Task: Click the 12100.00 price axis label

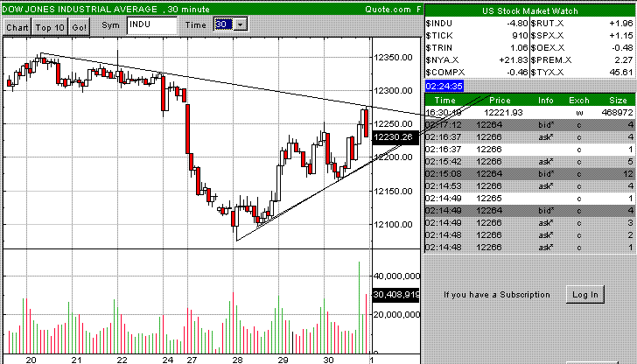Action: [392, 224]
